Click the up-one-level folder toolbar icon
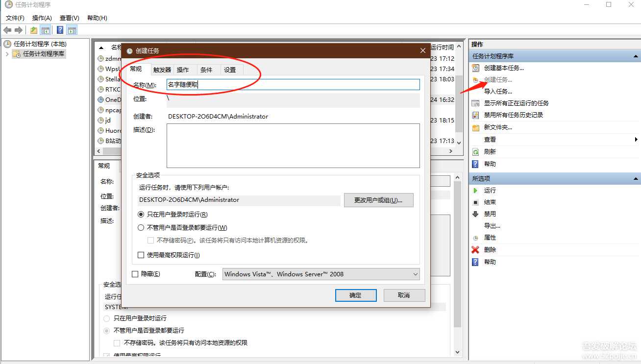The height and width of the screenshot is (364, 641). 33,30
